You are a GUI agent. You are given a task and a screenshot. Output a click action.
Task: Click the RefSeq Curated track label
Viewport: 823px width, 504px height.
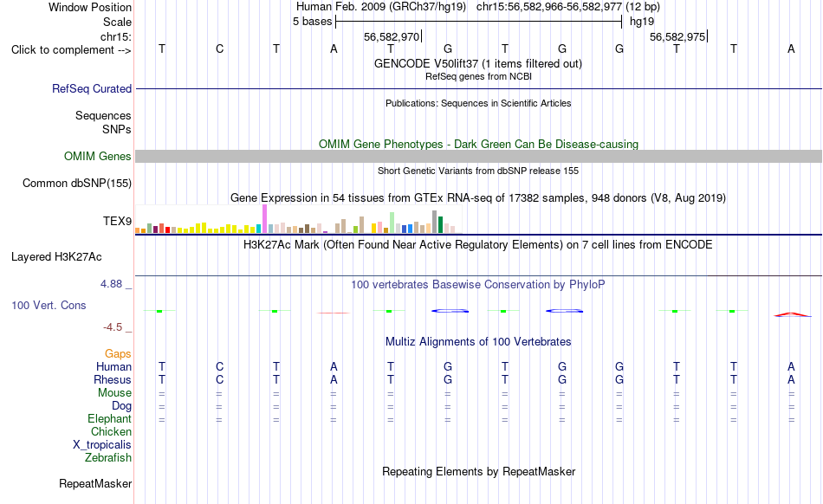[x=91, y=88]
